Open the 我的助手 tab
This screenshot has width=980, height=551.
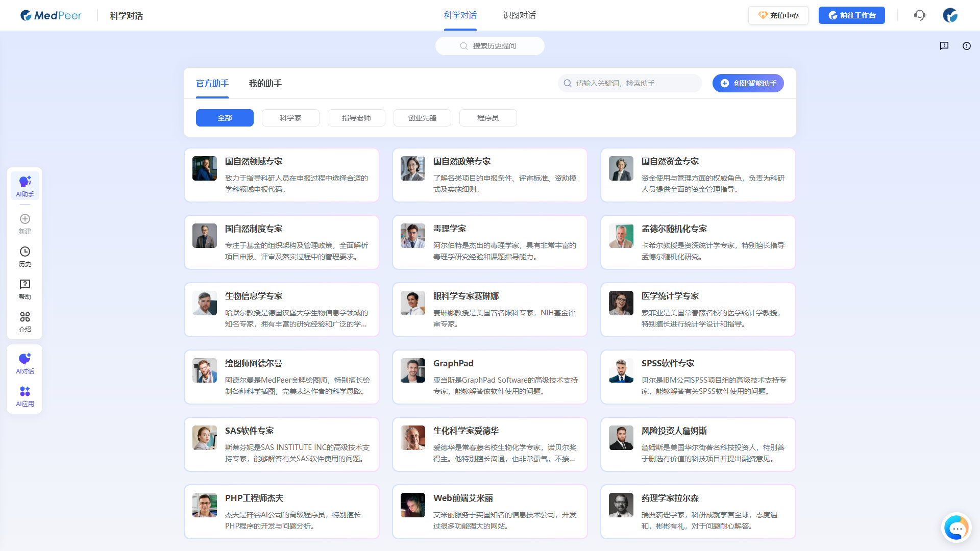(x=264, y=84)
